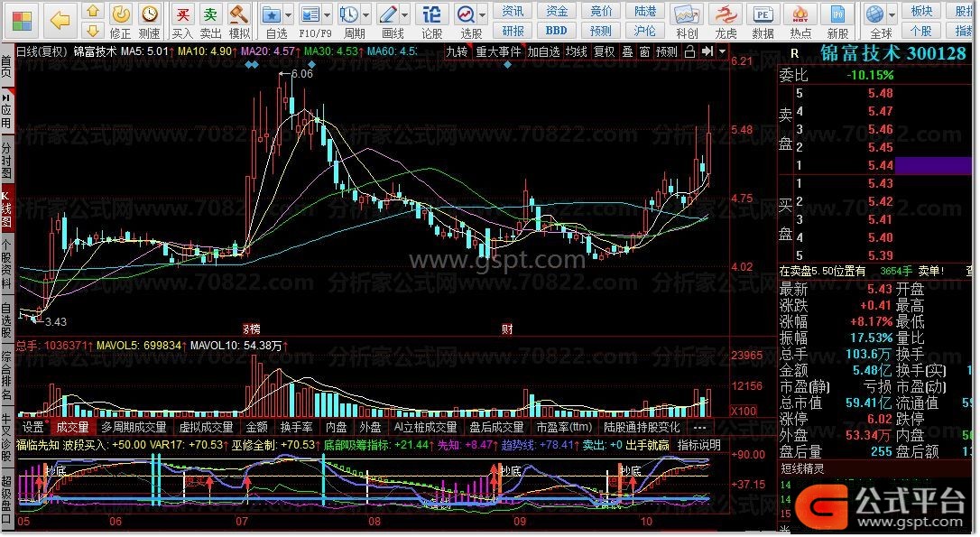Switch to the 成交量 volume tab
Viewport: 980px width, 537px height.
tap(72, 428)
